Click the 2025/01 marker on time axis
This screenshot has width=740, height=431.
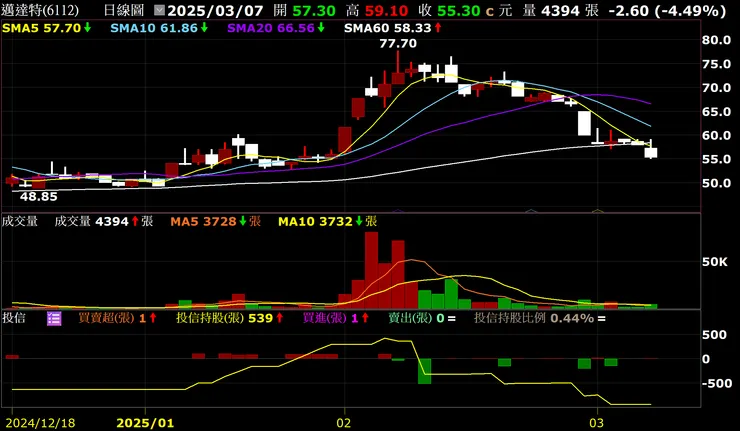(145, 423)
